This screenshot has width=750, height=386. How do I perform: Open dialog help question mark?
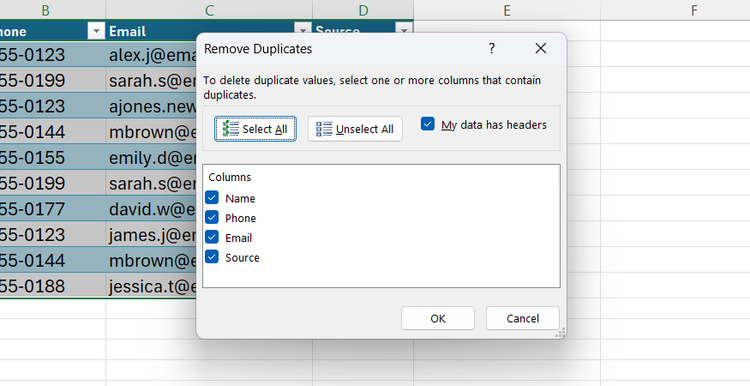click(492, 48)
